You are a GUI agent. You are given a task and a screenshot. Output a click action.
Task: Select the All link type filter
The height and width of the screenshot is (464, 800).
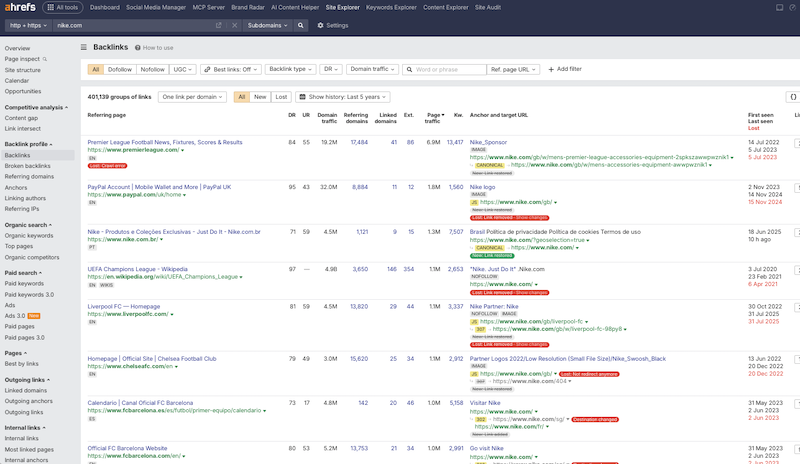coord(95,69)
